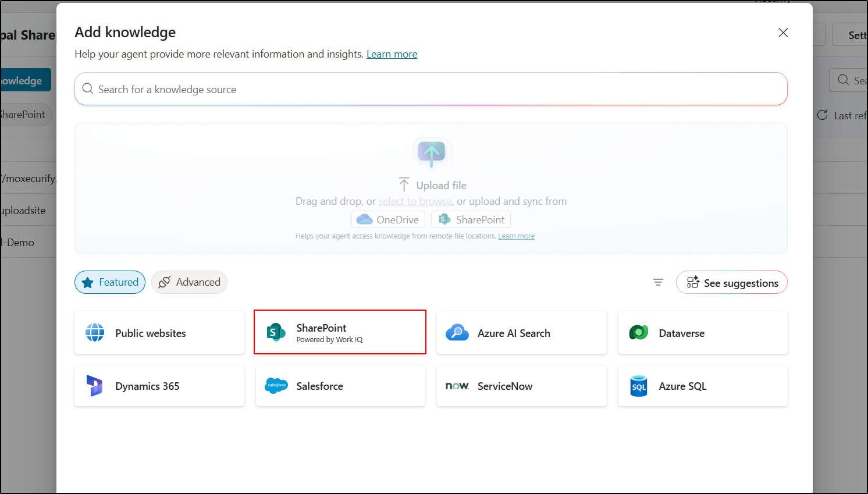
Task: Click the sparkle grid icon on See suggestions
Action: click(x=693, y=282)
